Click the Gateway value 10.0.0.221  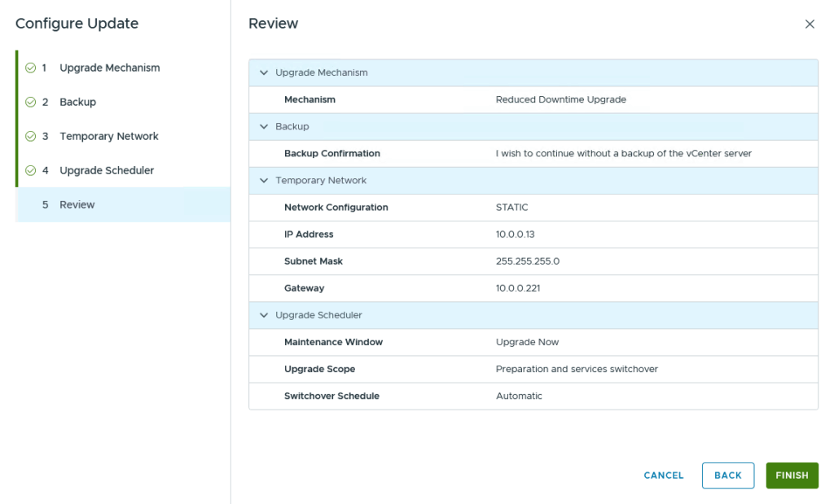click(x=518, y=288)
